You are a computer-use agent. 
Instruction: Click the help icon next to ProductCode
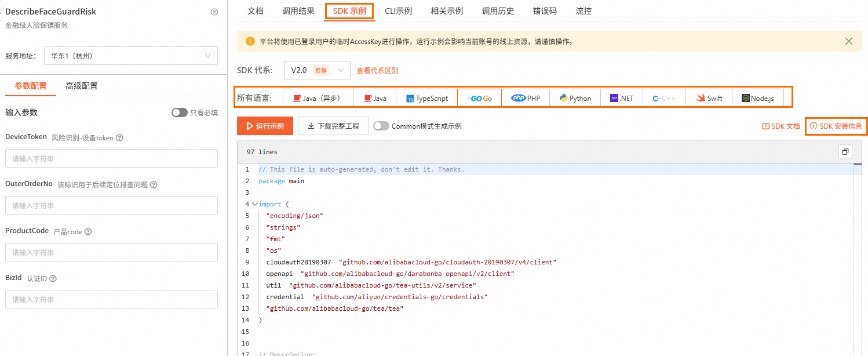[88, 232]
